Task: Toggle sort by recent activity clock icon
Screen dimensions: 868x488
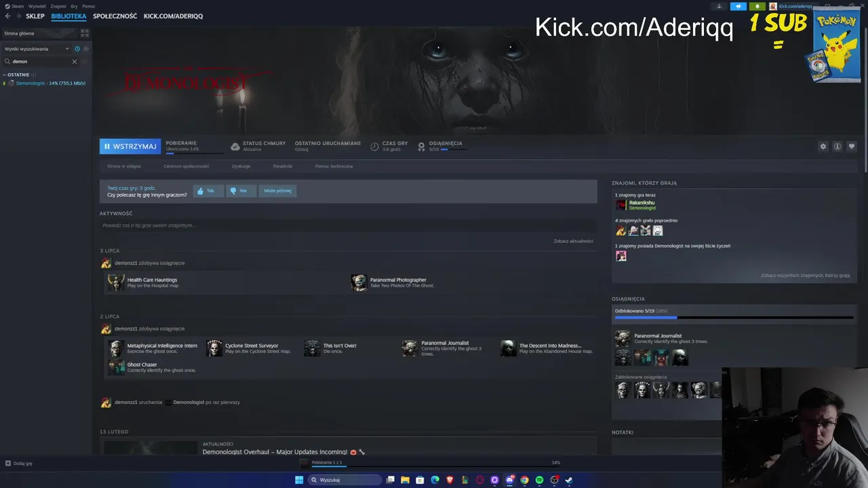Action: click(x=77, y=49)
